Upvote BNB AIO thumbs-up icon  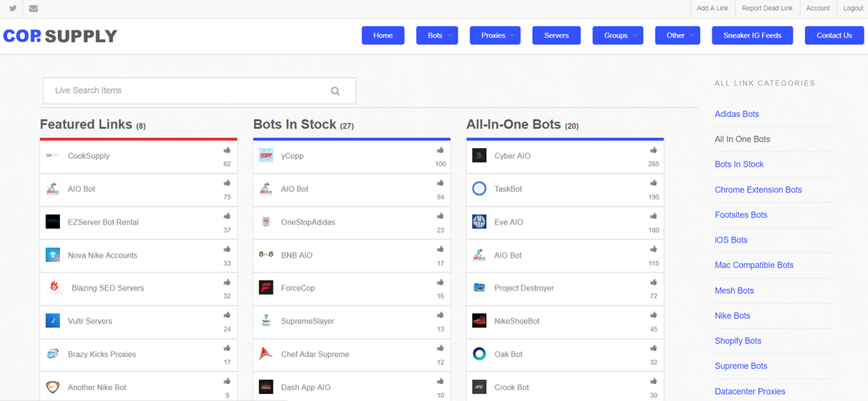[441, 249]
